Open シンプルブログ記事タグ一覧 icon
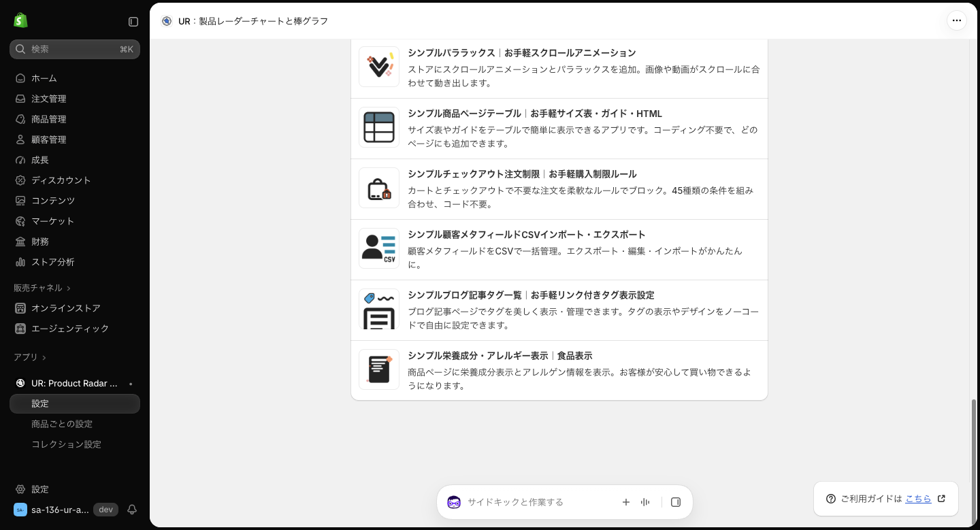The height and width of the screenshot is (530, 980). pyautogui.click(x=379, y=309)
